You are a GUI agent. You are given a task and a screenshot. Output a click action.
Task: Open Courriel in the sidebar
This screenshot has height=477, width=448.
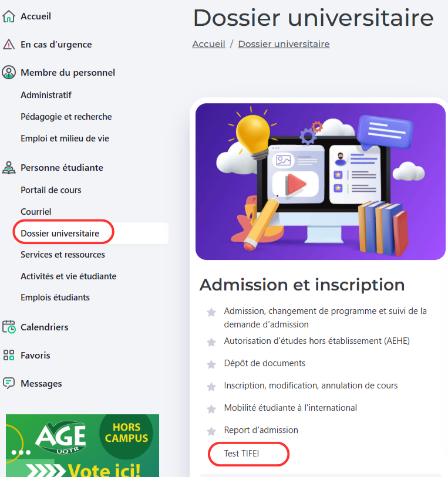[x=36, y=212]
